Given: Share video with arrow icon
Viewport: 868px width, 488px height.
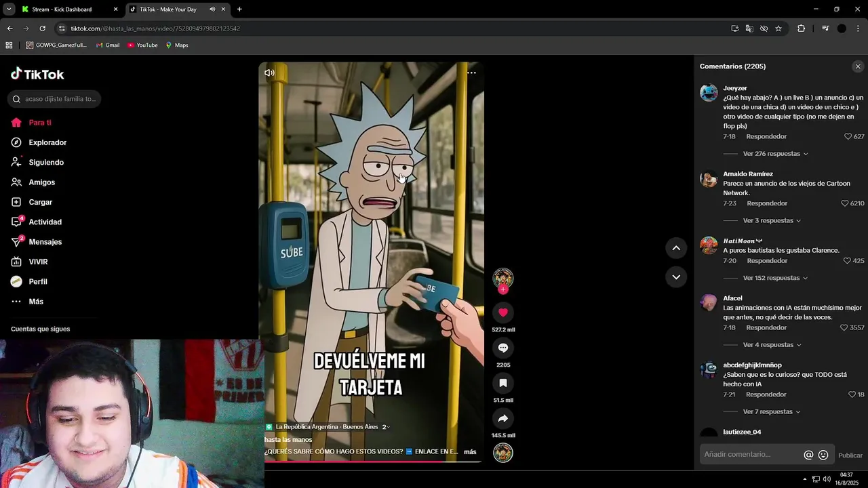Looking at the screenshot, I should 503,418.
